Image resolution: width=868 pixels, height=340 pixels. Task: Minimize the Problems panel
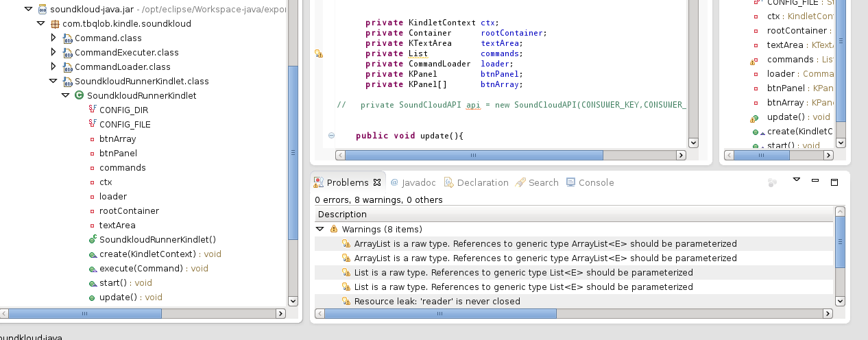click(815, 181)
